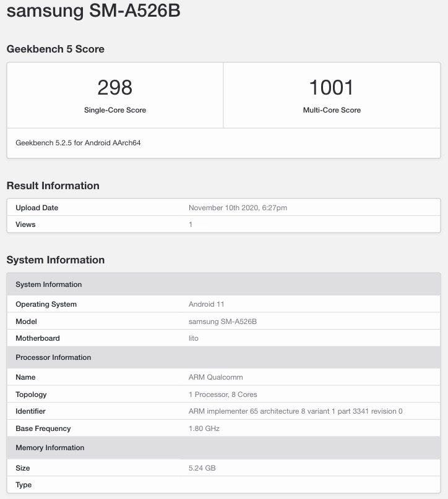Viewport: 448px width, 499px height.
Task: Click the Upload Date value November 10th 2020
Action: 238,208
